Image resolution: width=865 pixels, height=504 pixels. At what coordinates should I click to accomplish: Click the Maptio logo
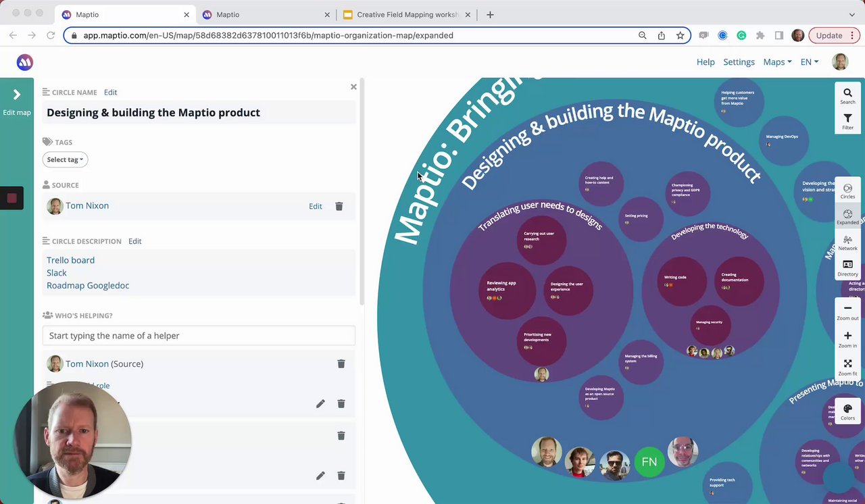[25, 62]
